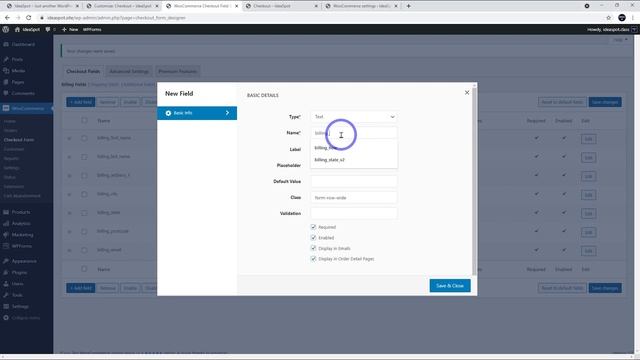Focus the Class input field
640x360 pixels.
point(354,198)
